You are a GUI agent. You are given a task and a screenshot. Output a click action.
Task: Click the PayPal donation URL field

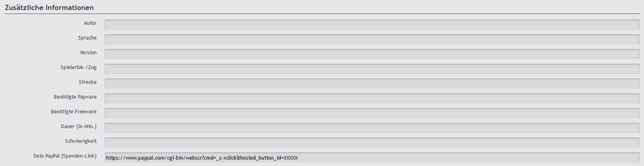tap(372, 158)
